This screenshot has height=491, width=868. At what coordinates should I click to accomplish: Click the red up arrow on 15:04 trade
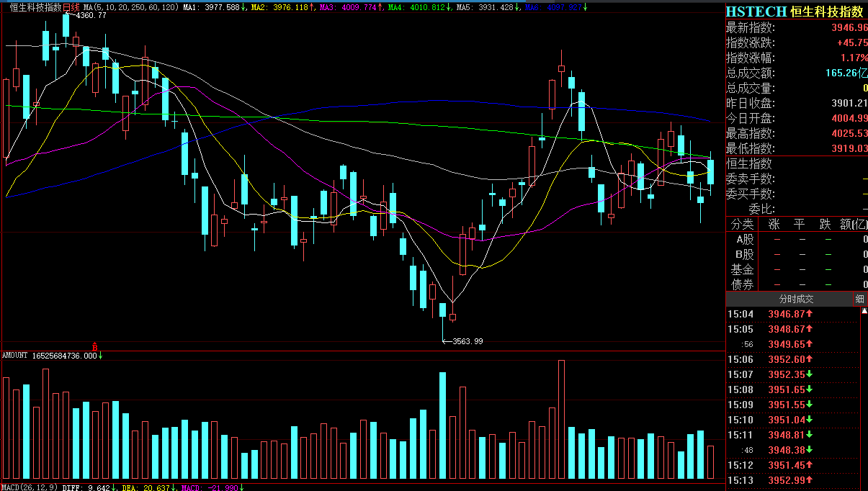click(809, 314)
